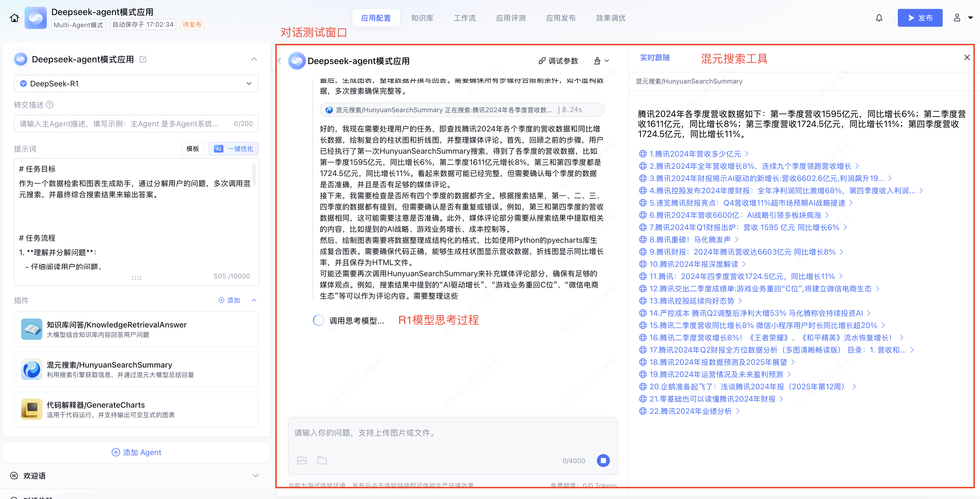Open the 应用评测 tab
Screen dimensions: 980x499
tap(511, 18)
